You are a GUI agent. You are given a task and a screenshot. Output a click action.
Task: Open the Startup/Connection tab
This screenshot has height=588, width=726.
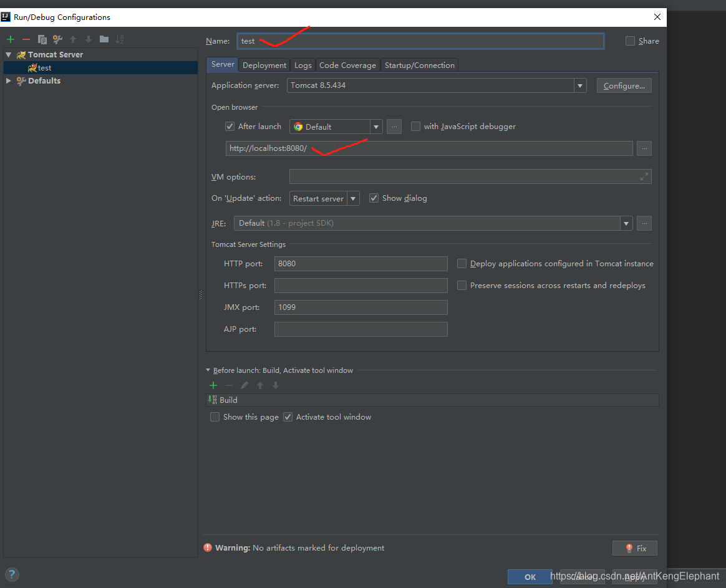(420, 65)
